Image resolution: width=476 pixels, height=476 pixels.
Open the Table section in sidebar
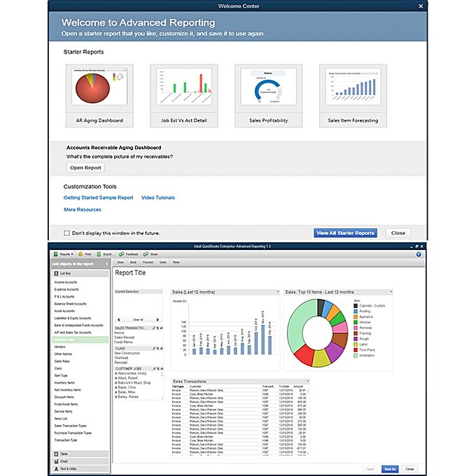tap(64, 454)
